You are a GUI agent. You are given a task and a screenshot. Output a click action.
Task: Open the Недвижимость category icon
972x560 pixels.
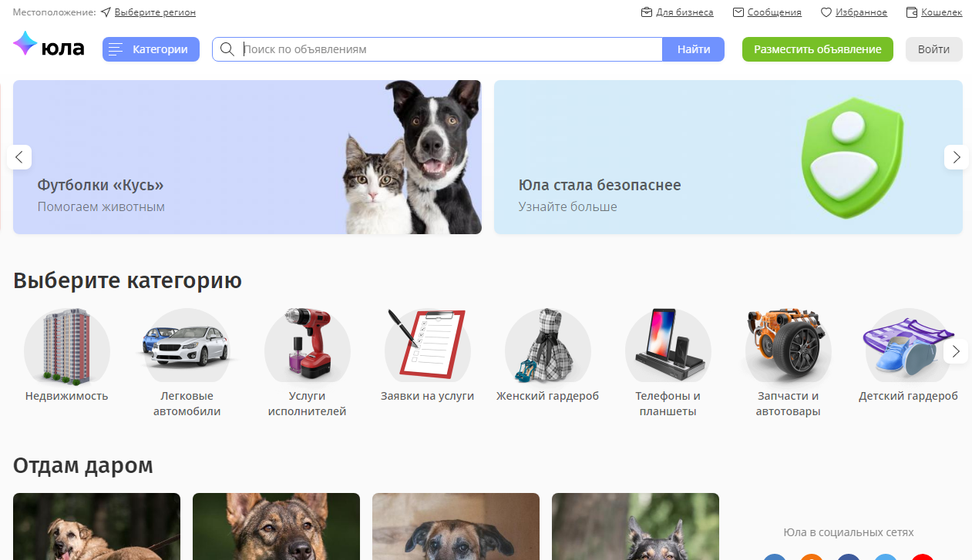(x=67, y=345)
